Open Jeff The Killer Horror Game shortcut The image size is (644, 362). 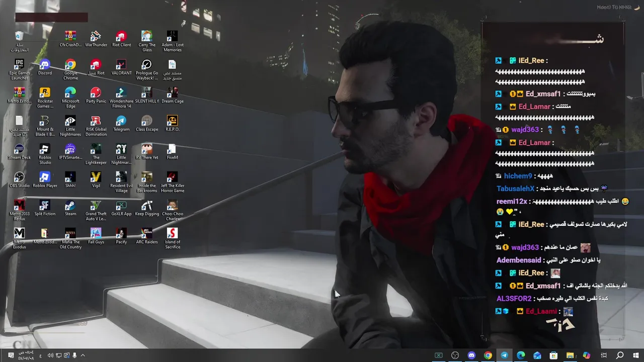tap(172, 182)
